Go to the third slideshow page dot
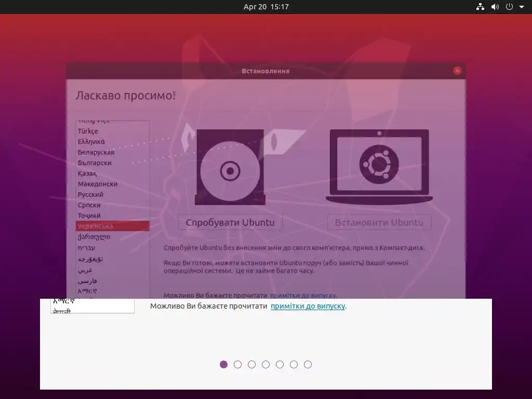This screenshot has height=399, width=532. tap(252, 364)
